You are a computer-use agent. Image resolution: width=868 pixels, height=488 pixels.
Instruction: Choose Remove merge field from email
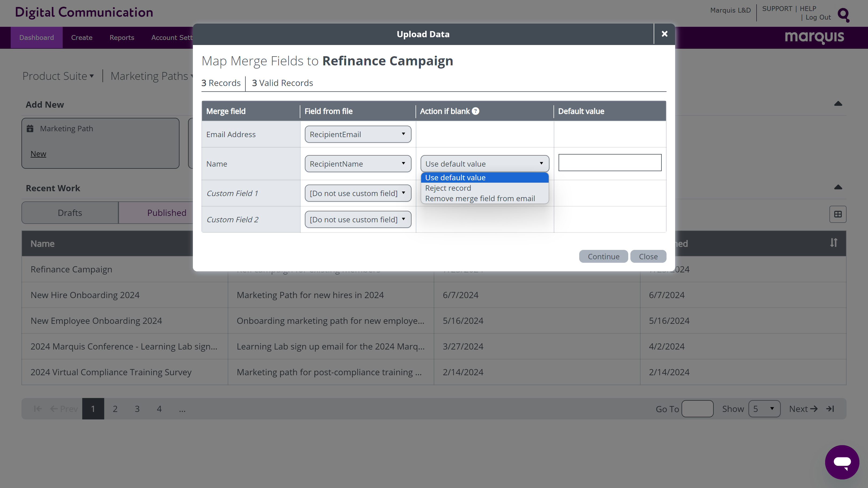485,198
